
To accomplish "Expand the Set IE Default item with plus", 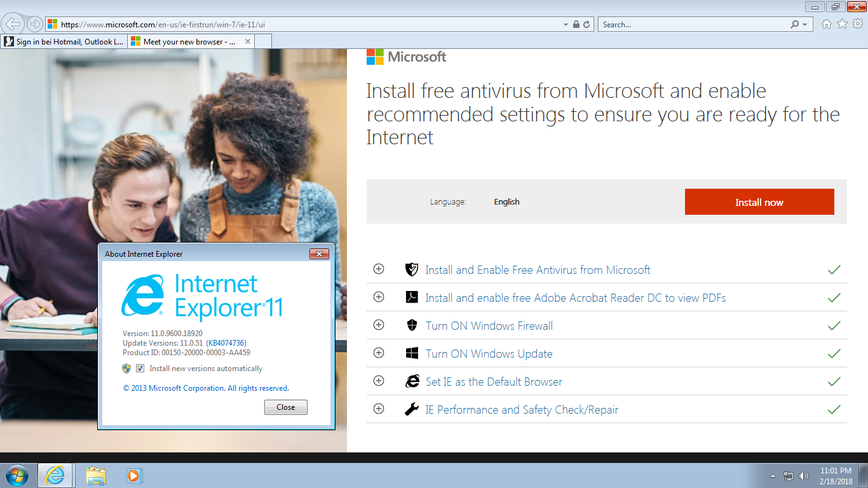I will 379,381.
